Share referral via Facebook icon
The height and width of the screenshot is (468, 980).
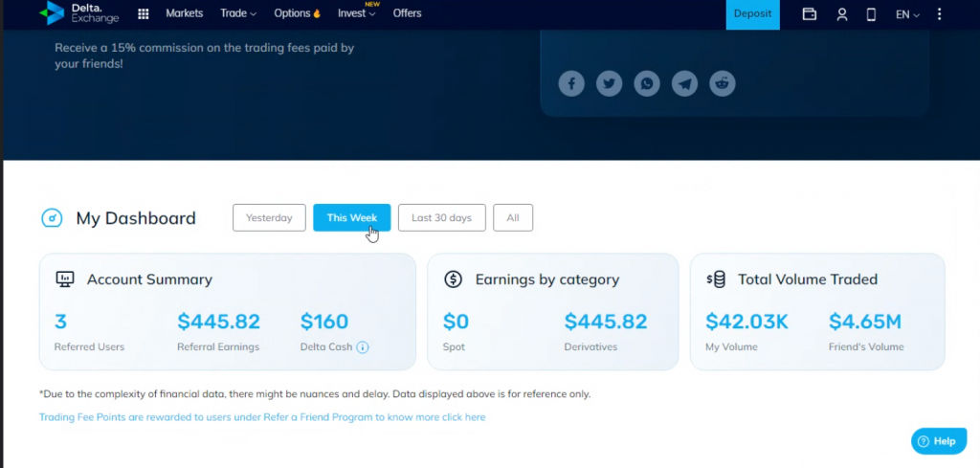pyautogui.click(x=571, y=83)
